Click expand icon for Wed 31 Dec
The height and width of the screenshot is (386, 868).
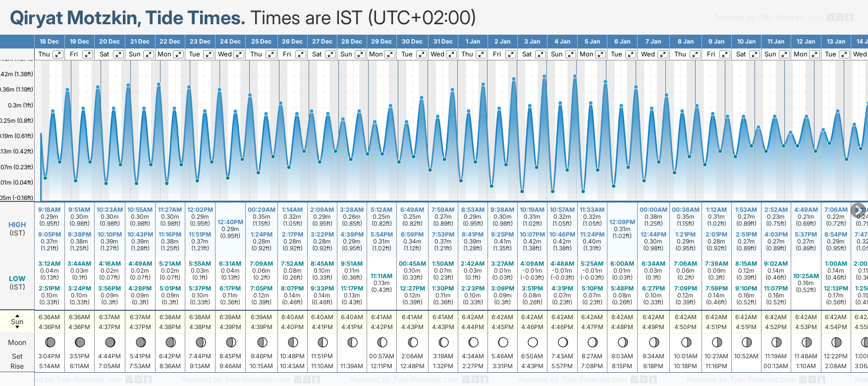(451, 54)
